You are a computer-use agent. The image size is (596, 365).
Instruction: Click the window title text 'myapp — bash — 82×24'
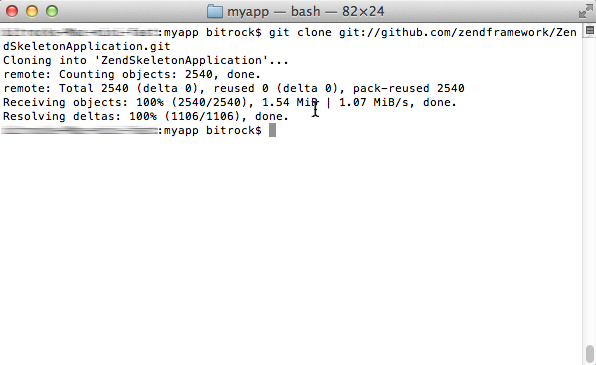[306, 11]
